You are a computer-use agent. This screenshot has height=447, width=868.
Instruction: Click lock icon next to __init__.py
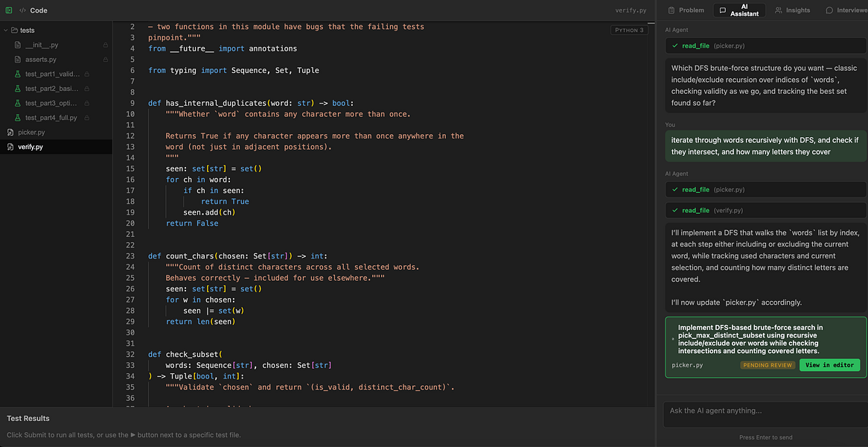[x=106, y=45]
